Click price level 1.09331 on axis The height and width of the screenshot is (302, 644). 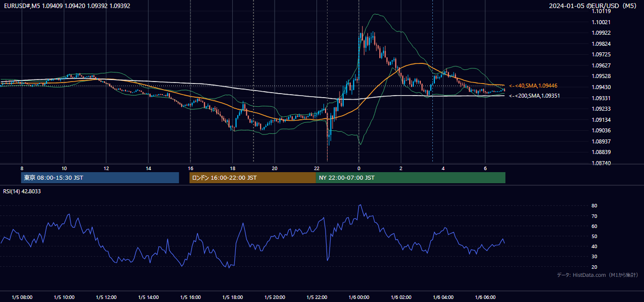click(601, 98)
